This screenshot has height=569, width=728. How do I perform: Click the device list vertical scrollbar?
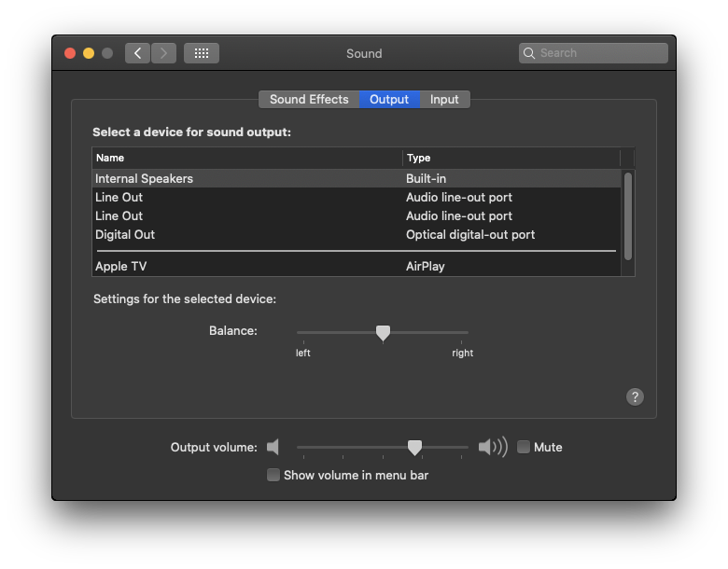point(628,215)
